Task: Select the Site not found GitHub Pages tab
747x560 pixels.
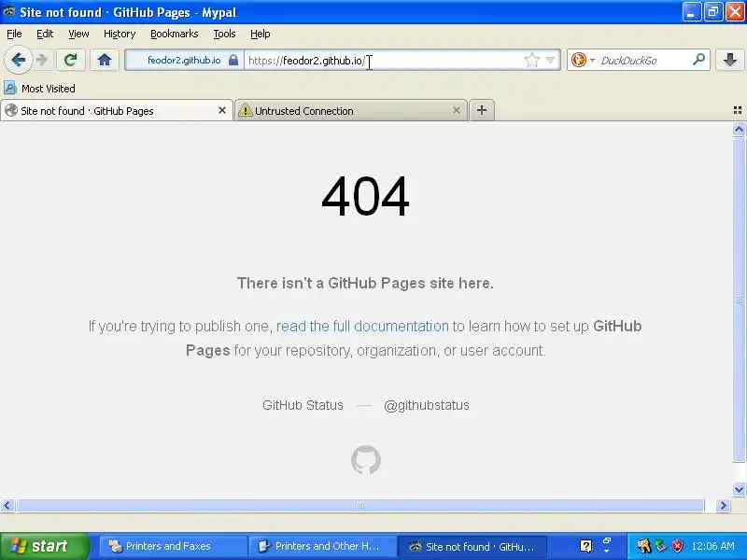Action: coord(116,111)
